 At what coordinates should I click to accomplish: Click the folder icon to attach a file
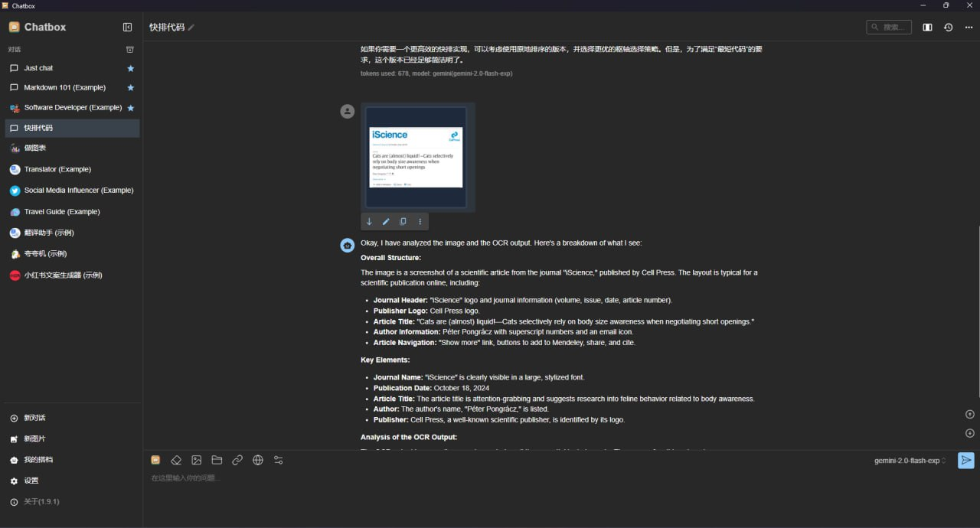tap(217, 460)
